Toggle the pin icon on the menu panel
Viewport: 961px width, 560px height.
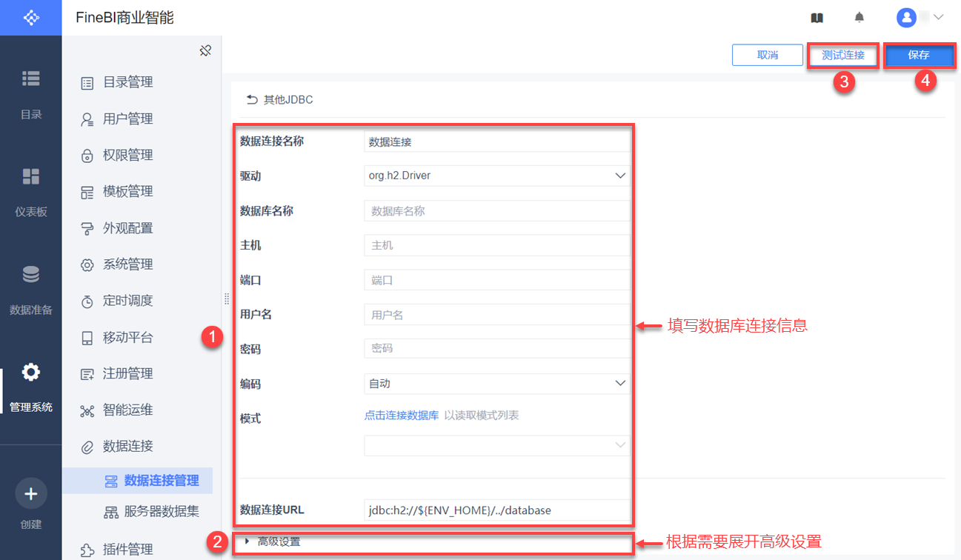[x=206, y=50]
